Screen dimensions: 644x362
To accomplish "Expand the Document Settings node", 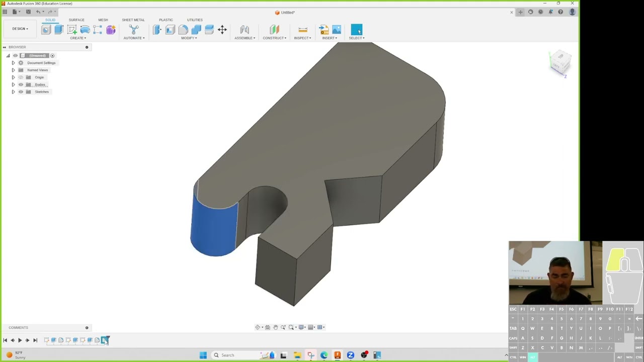I will (13, 63).
